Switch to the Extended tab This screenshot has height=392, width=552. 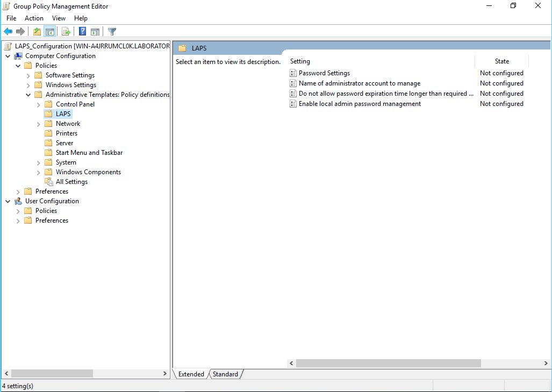pos(191,374)
